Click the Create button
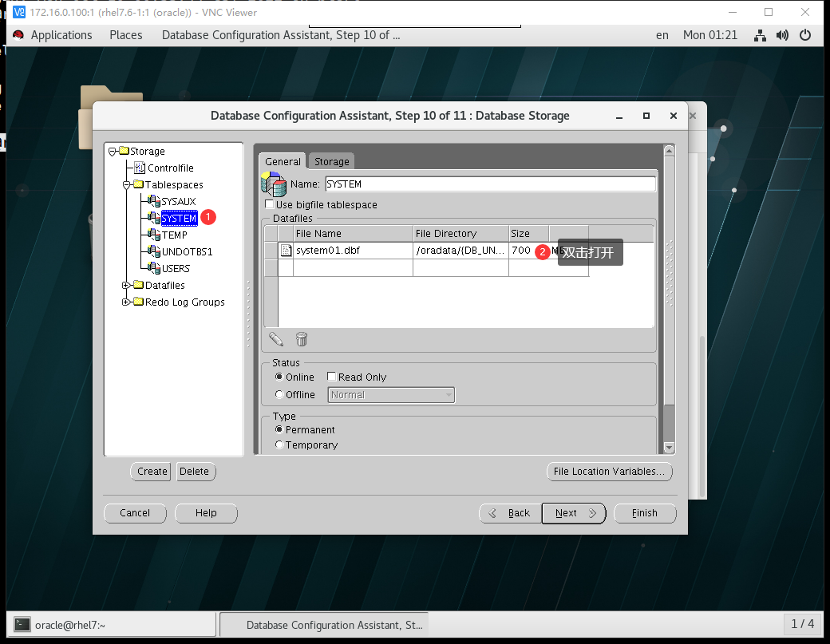This screenshot has height=644, width=830. pos(152,471)
